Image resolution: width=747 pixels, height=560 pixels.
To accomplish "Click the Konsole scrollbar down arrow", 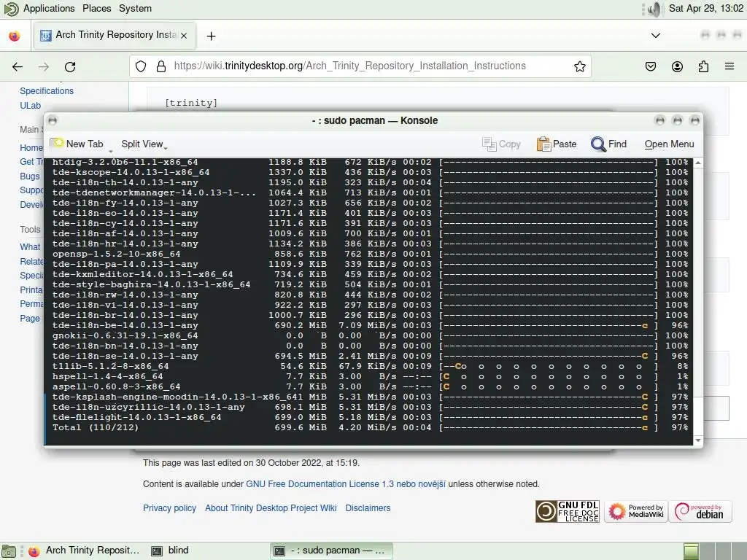I will pos(698,440).
